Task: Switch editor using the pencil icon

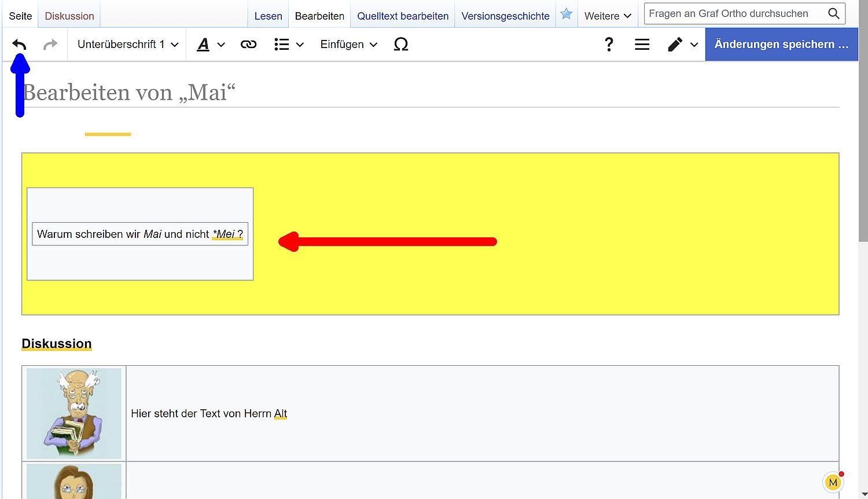Action: coord(682,45)
